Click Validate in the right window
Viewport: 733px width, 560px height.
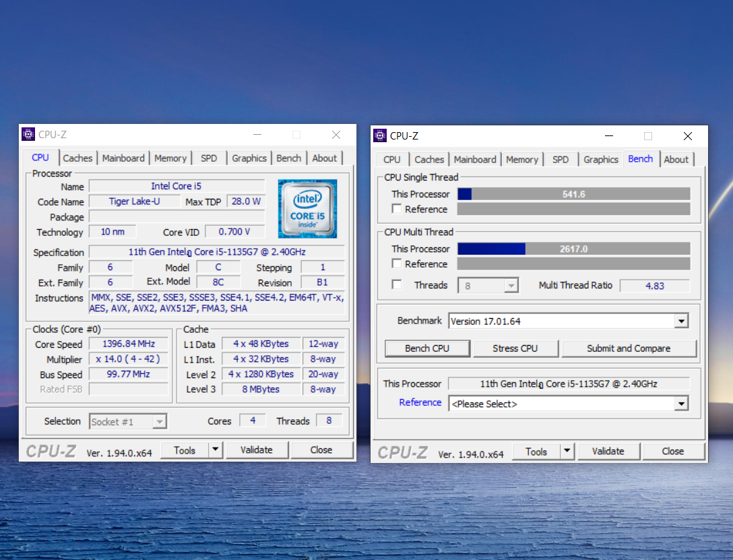608,451
